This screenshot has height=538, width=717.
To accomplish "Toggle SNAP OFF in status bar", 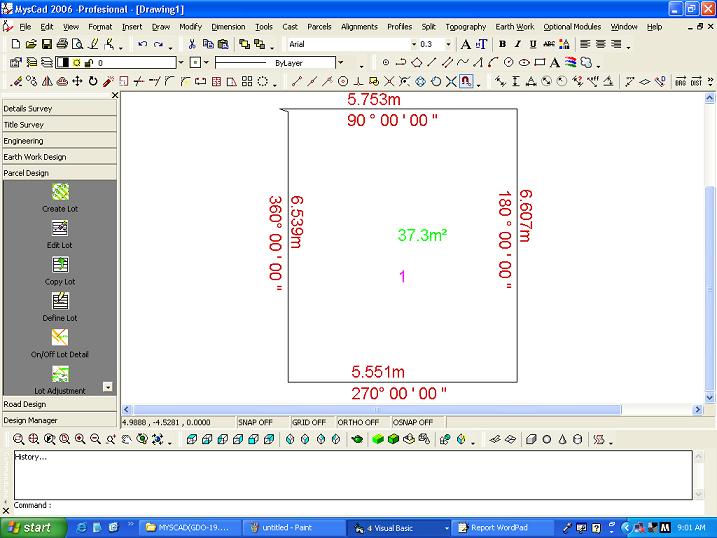I will click(255, 422).
